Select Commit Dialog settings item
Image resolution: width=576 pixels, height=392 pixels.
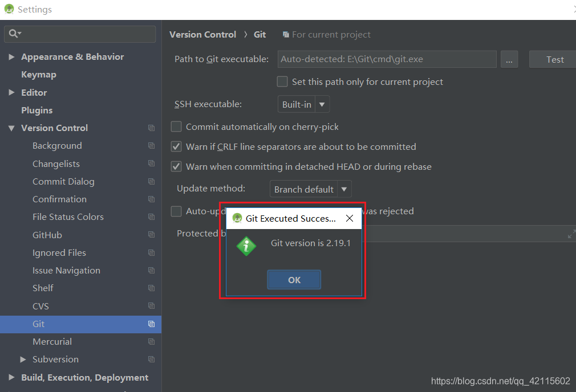point(63,182)
